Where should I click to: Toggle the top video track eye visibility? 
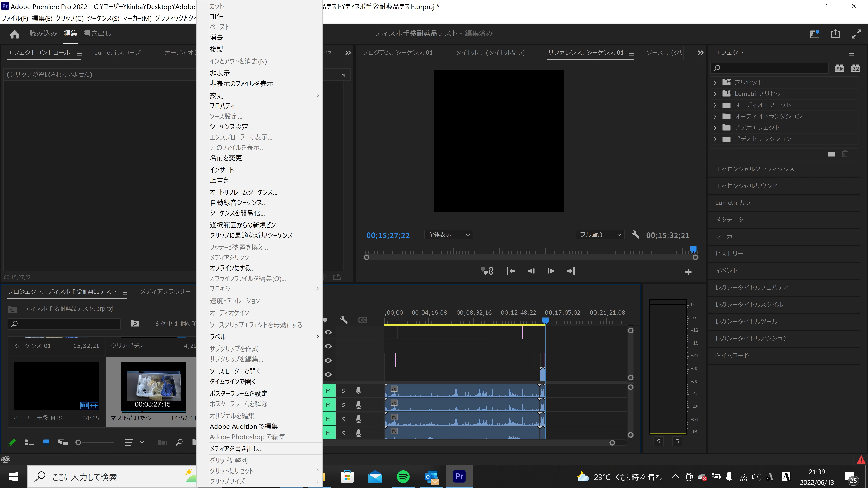pyautogui.click(x=328, y=332)
